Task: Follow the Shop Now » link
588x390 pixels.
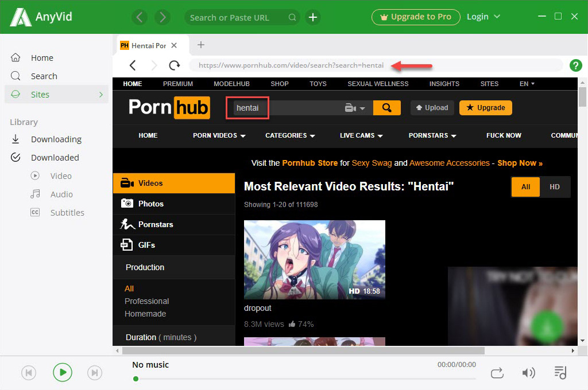Action: (520, 163)
